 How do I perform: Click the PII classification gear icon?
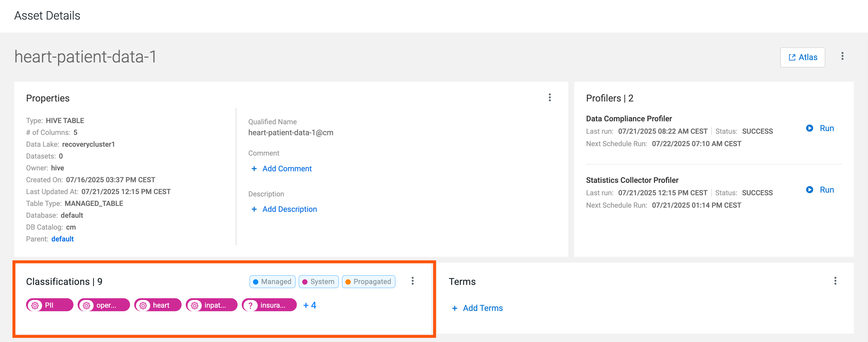point(35,305)
